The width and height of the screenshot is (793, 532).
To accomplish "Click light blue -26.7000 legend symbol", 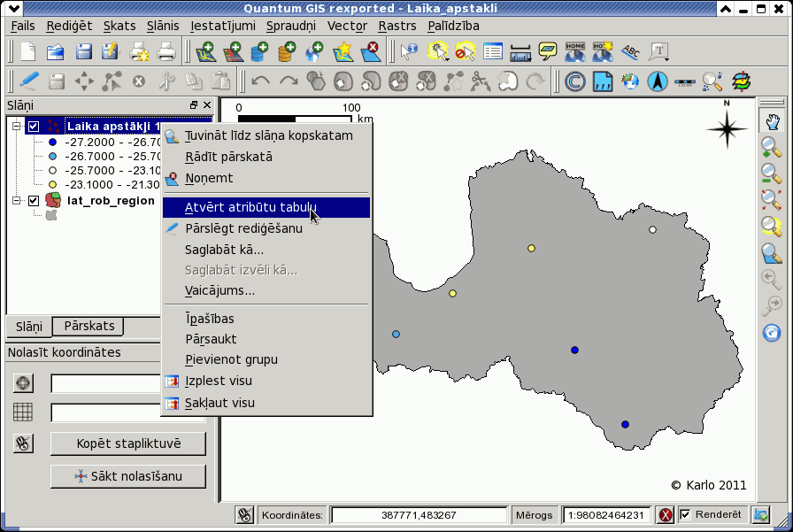I will pos(52,157).
